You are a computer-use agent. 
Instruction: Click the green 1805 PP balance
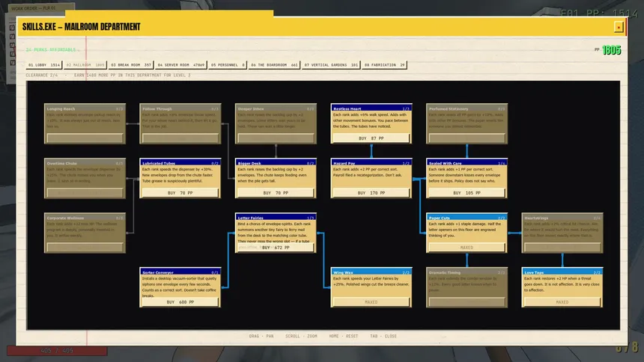click(x=611, y=50)
